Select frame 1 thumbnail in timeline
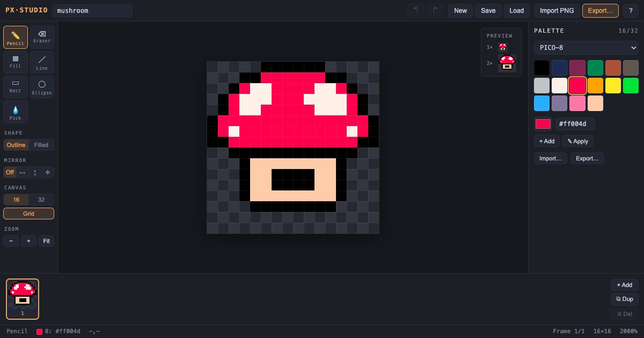 click(23, 299)
